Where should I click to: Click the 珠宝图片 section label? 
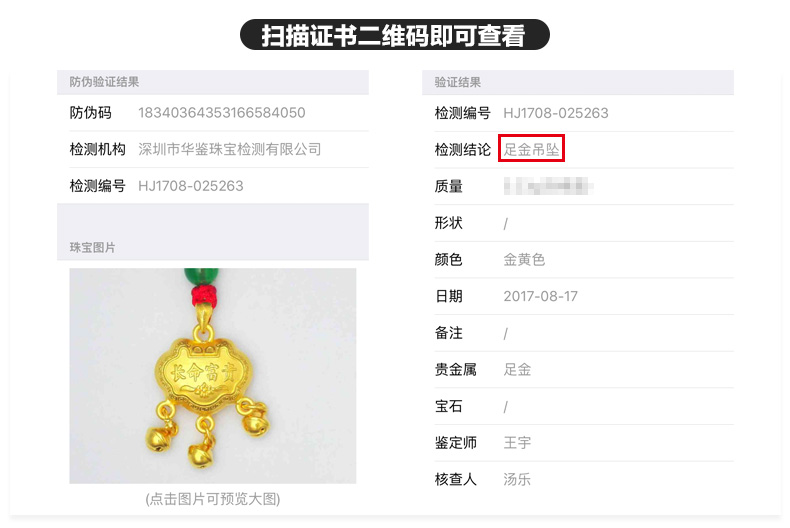[93, 247]
